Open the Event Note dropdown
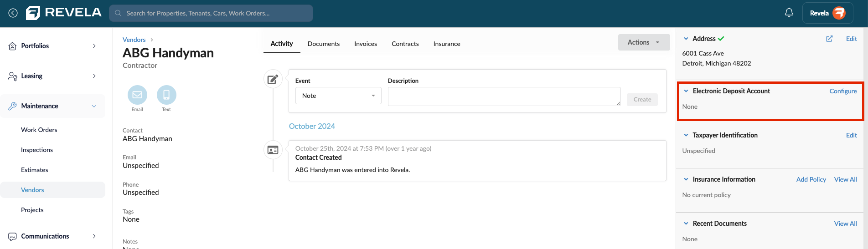The width and height of the screenshot is (868, 249). tap(338, 96)
